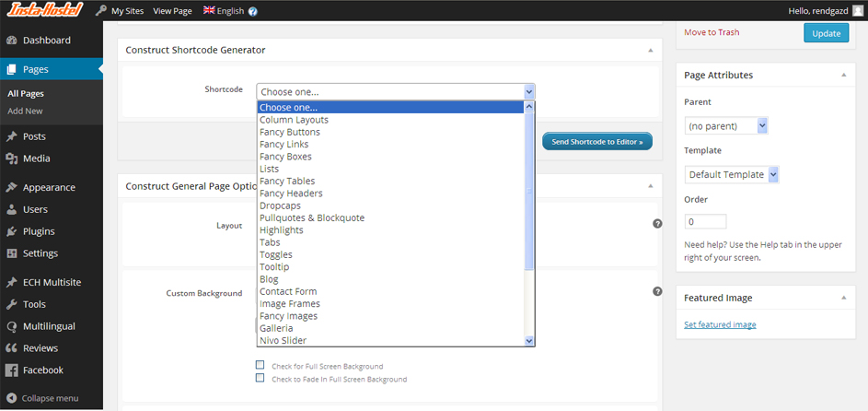The height and width of the screenshot is (411, 868).
Task: Click Send Shortcode to Editor button
Action: [x=597, y=142]
